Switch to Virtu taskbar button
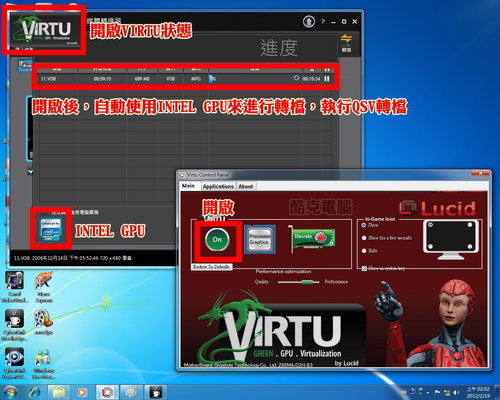The image size is (500, 400). point(107,392)
